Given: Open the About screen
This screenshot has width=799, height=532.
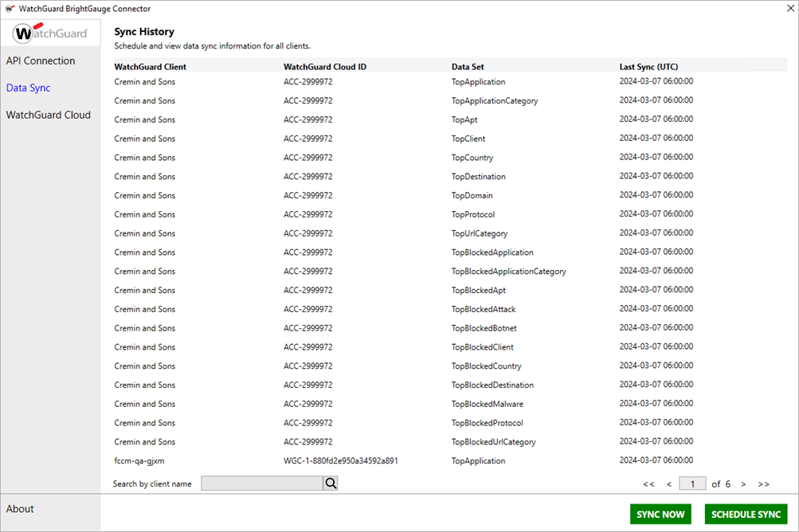Looking at the screenshot, I should [19, 508].
